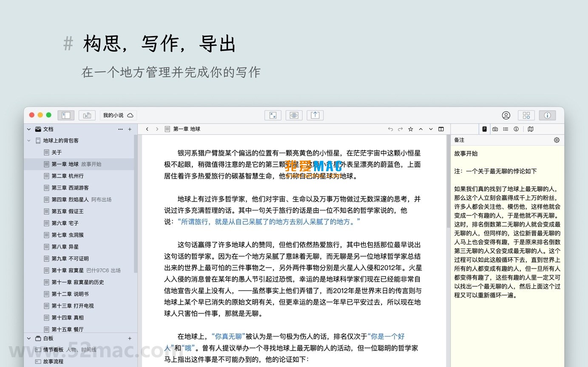588x367 pixels.
Task: Click the cloud sync icon next to 我的小说
Action: tap(130, 115)
